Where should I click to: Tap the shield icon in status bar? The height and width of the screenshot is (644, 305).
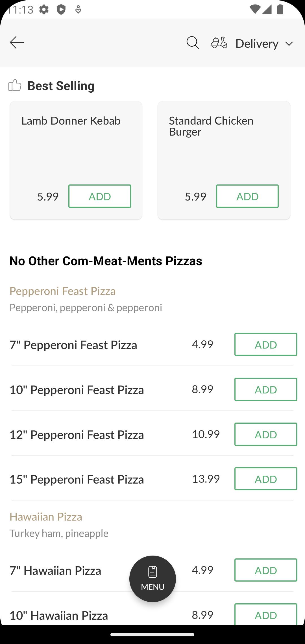click(x=61, y=10)
